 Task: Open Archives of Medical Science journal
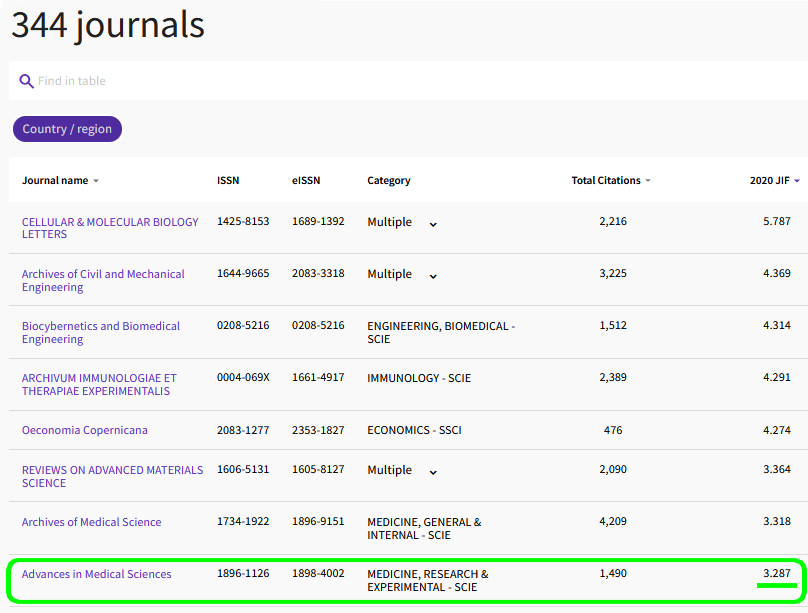pos(91,522)
